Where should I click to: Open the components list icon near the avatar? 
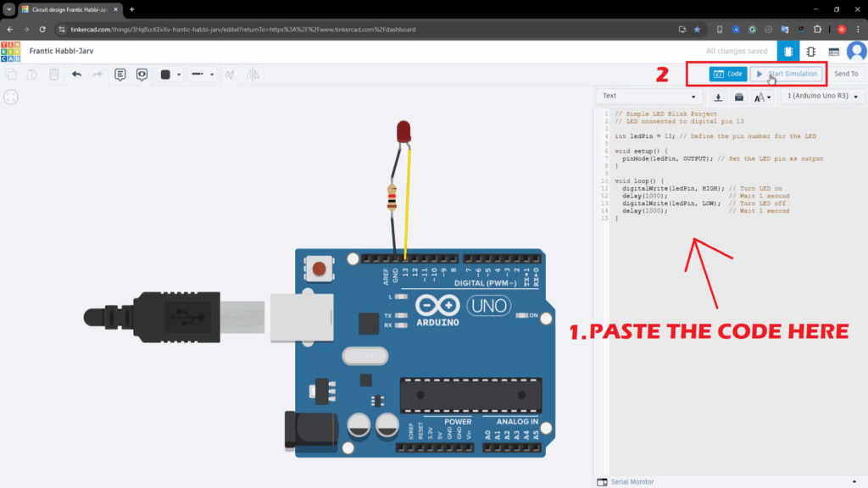tap(834, 51)
